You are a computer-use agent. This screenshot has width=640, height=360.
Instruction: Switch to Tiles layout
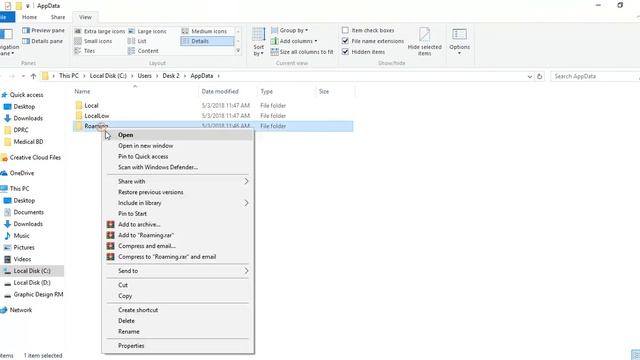84,51
